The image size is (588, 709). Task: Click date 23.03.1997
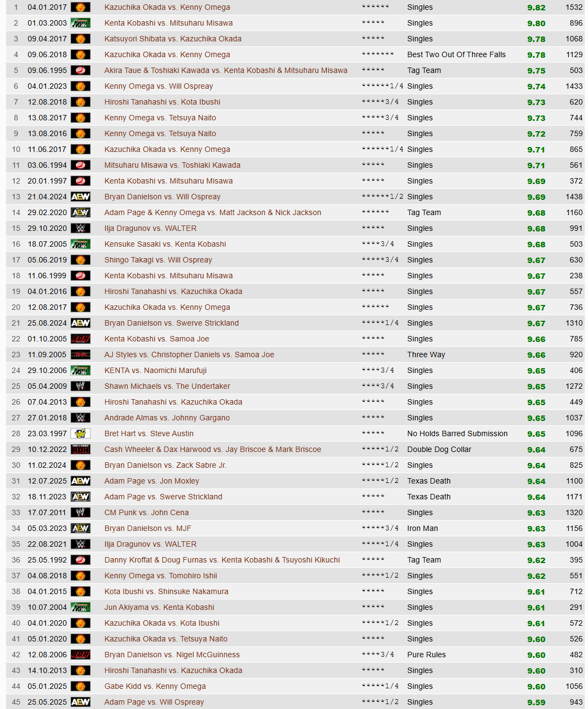(47, 434)
